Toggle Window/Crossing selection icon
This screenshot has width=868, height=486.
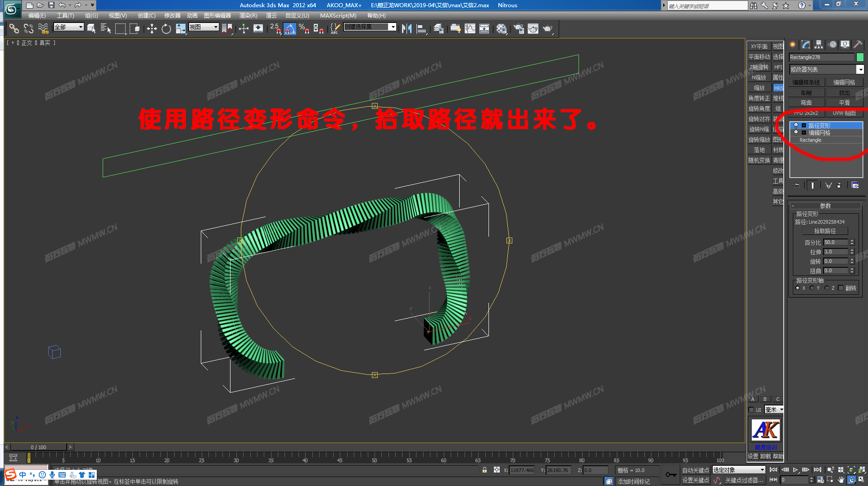135,28
